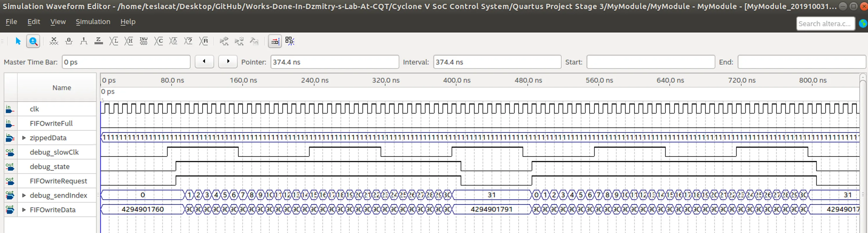Screen dimensions: 868x233
Task: Open the File menu
Action: [x=11, y=22]
